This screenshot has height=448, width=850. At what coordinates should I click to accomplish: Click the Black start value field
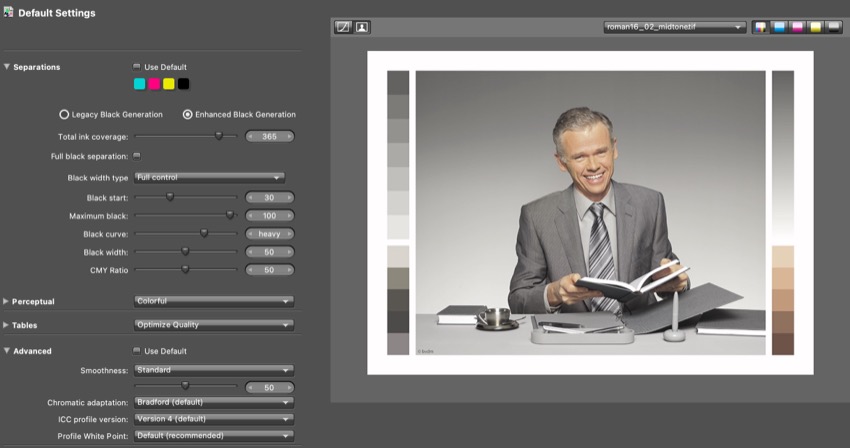[269, 198]
